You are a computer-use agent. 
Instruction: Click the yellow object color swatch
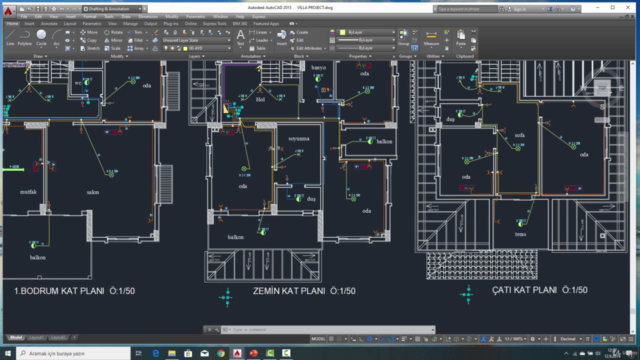[342, 32]
